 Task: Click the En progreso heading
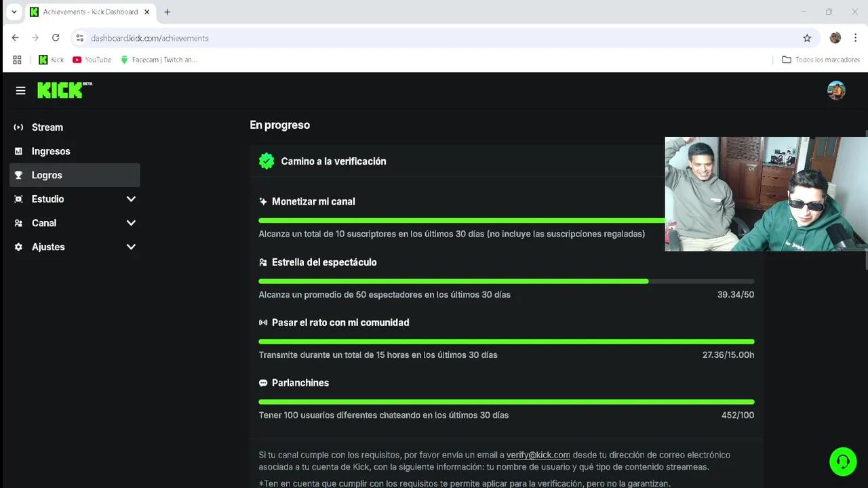point(279,125)
